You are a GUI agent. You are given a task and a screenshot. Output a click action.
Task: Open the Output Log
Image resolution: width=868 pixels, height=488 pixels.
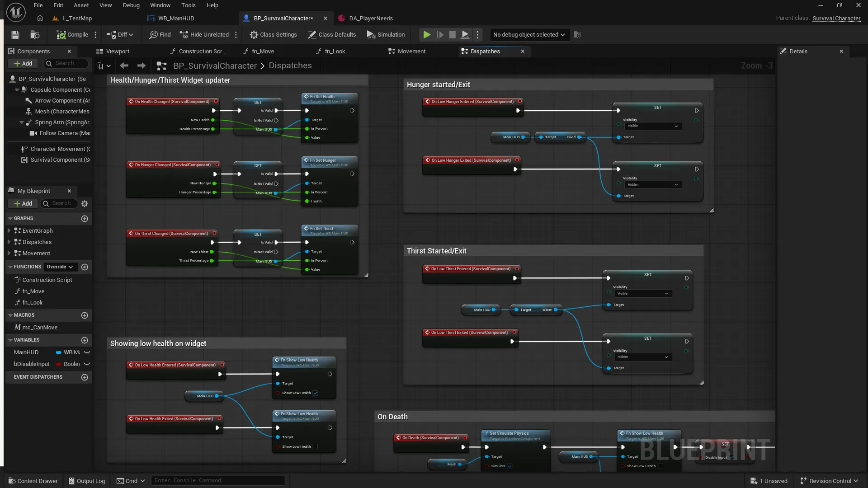coord(86,481)
